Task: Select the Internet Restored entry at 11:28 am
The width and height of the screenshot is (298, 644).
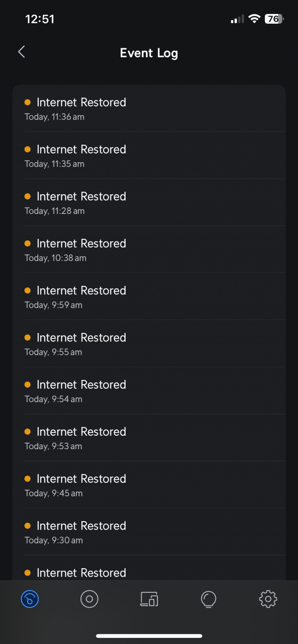Action: click(149, 202)
